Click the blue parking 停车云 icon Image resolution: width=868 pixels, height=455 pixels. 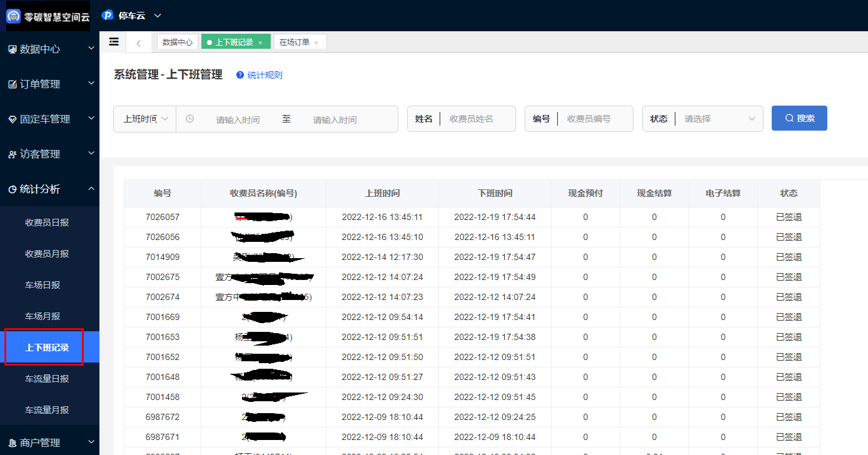click(x=108, y=16)
